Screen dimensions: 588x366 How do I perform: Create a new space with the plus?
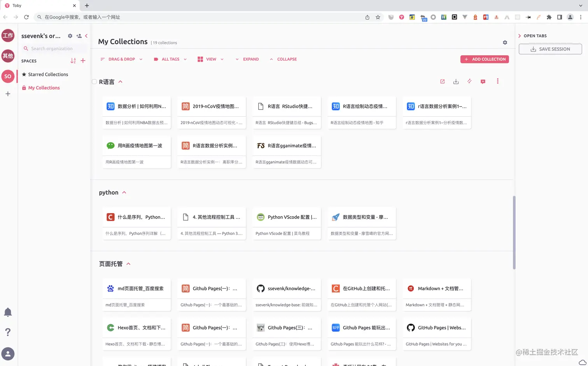(x=83, y=61)
